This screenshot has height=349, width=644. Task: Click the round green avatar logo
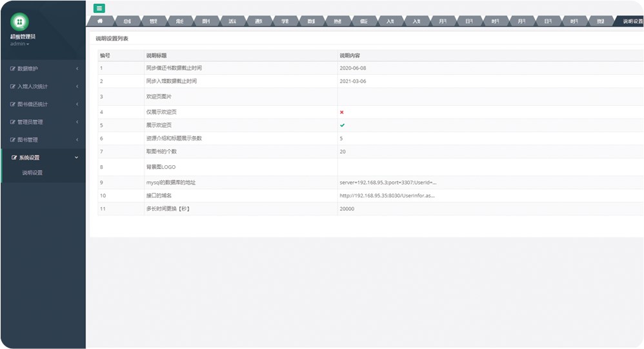pyautogui.click(x=19, y=22)
